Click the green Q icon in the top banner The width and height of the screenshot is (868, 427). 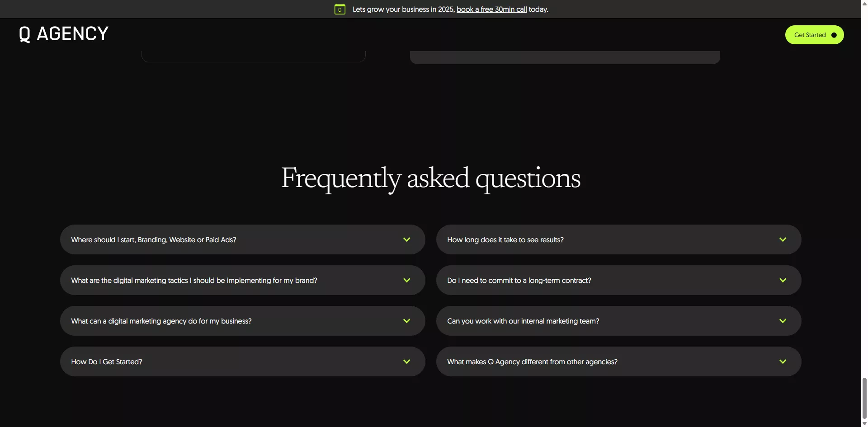(x=340, y=9)
